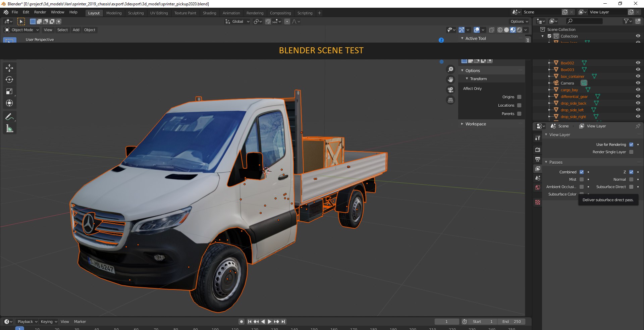Viewport: 644px width, 330px height.
Task: Enable the Mist pass checkbox
Action: click(x=582, y=179)
